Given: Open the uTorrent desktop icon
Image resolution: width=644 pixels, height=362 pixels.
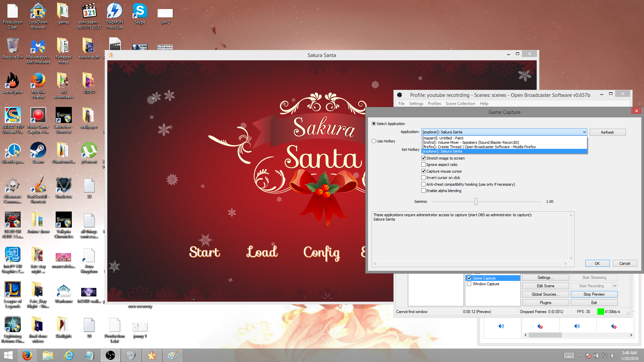Looking at the screenshot, I should 89,153.
